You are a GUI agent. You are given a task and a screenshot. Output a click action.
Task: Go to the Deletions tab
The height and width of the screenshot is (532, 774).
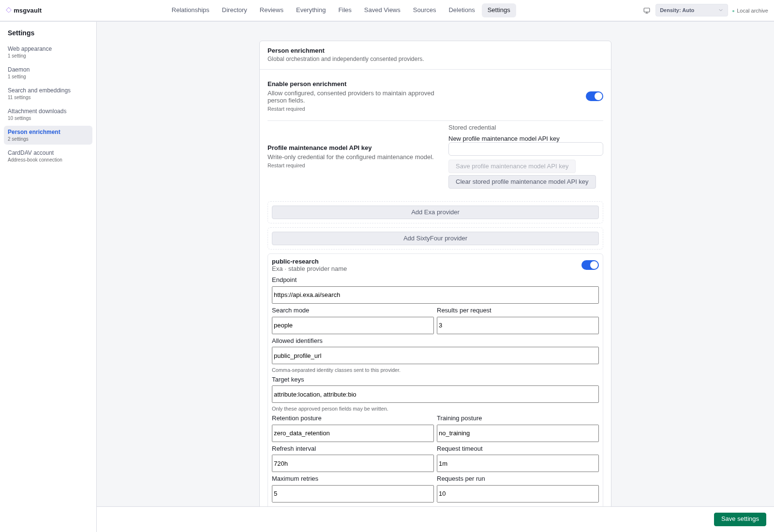point(461,10)
